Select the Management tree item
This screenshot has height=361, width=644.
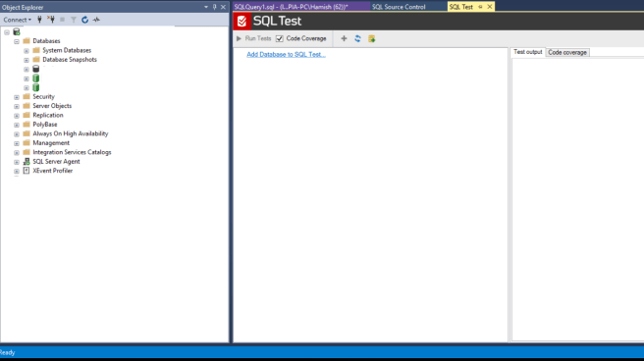(51, 143)
